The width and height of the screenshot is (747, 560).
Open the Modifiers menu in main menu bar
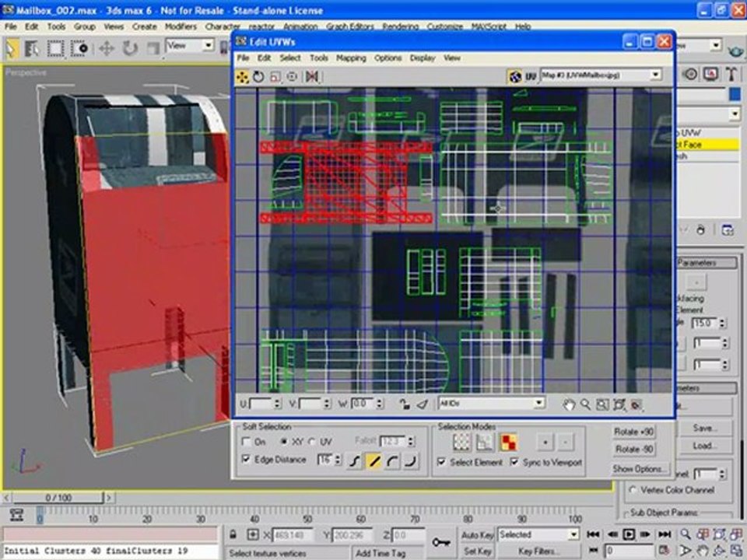point(181,26)
